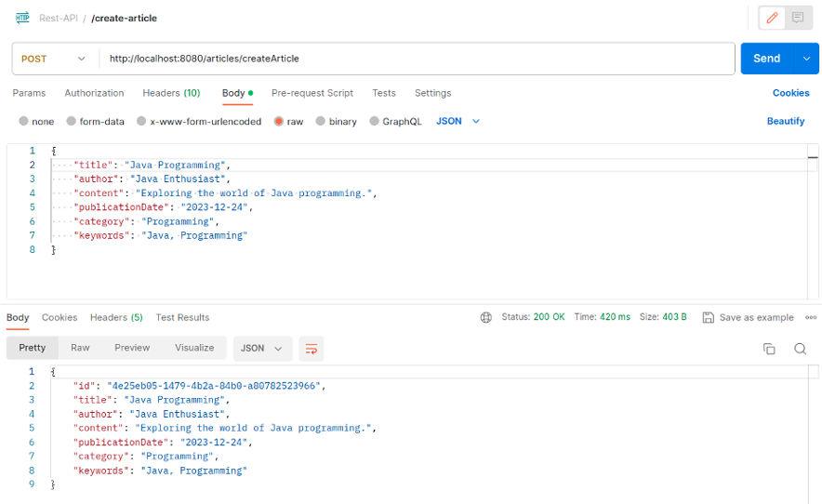Click the pencil edit icon
This screenshot has width=822, height=504.
(772, 18)
